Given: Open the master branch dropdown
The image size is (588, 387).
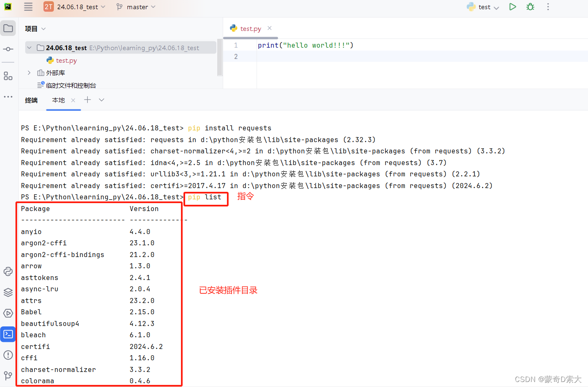Looking at the screenshot, I should click(136, 7).
